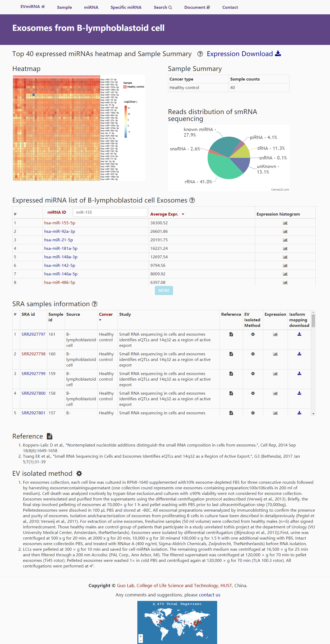Sort by Average Expr. column arrow
This screenshot has height=644, width=330.
(x=183, y=214)
